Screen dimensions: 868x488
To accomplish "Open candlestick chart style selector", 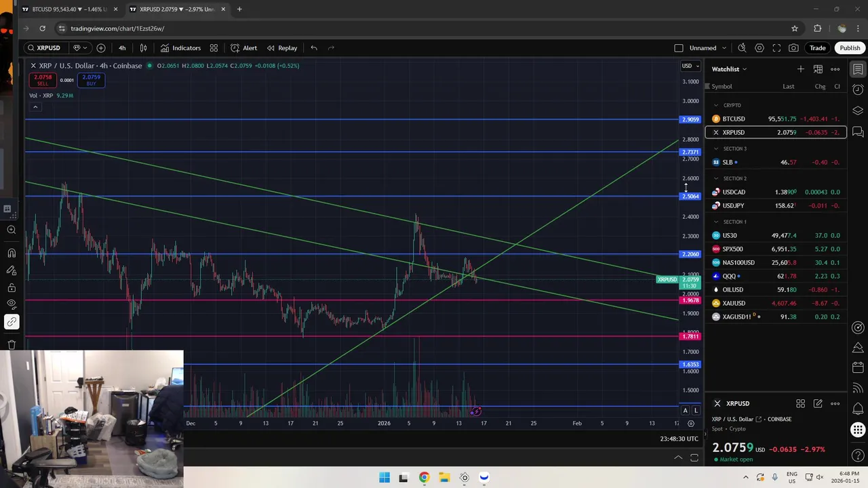I will [143, 48].
